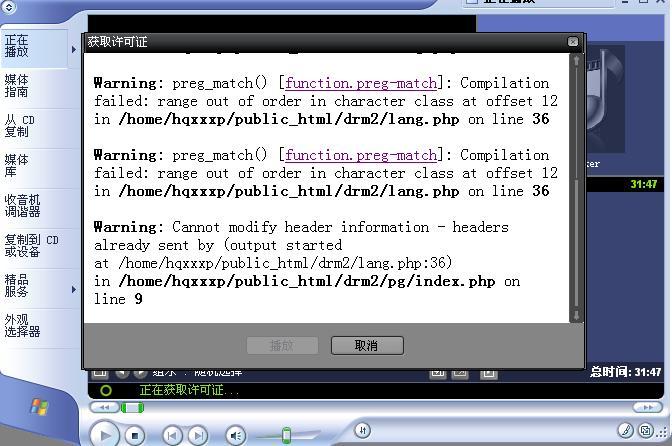Screen dimensions: 672x446
Task: Click the greyed-out 播放 button in the dialog
Action: pos(282,345)
